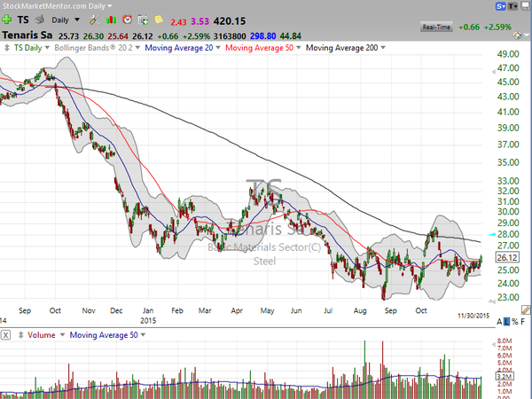Toggle the 'F' scale option
Viewport: 532px width, 399px height.
tap(523, 322)
